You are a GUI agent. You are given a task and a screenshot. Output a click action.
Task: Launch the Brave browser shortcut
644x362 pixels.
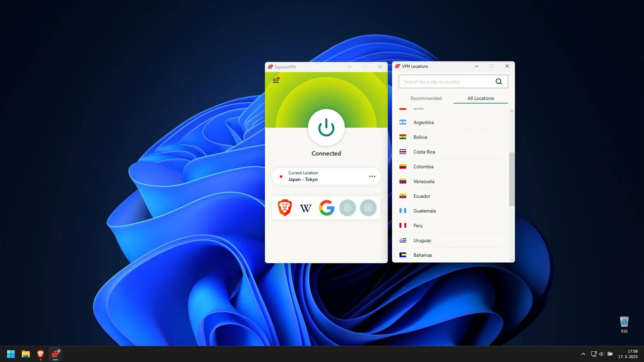[x=285, y=208]
